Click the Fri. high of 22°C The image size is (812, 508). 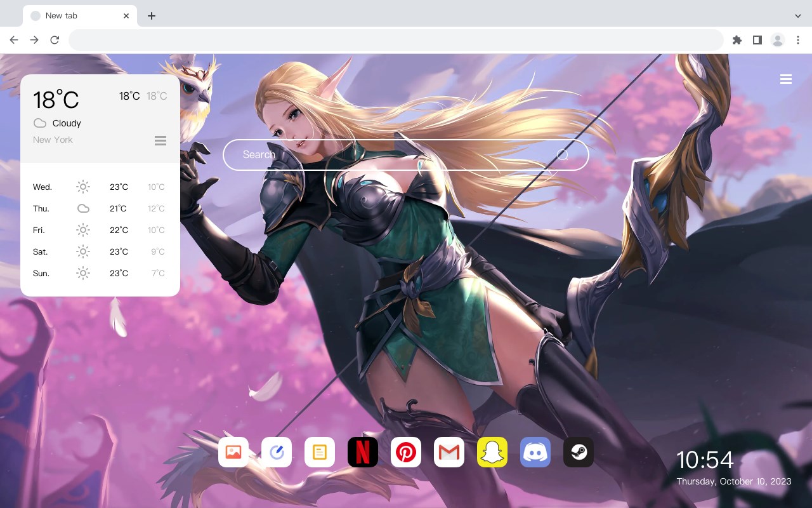point(119,230)
